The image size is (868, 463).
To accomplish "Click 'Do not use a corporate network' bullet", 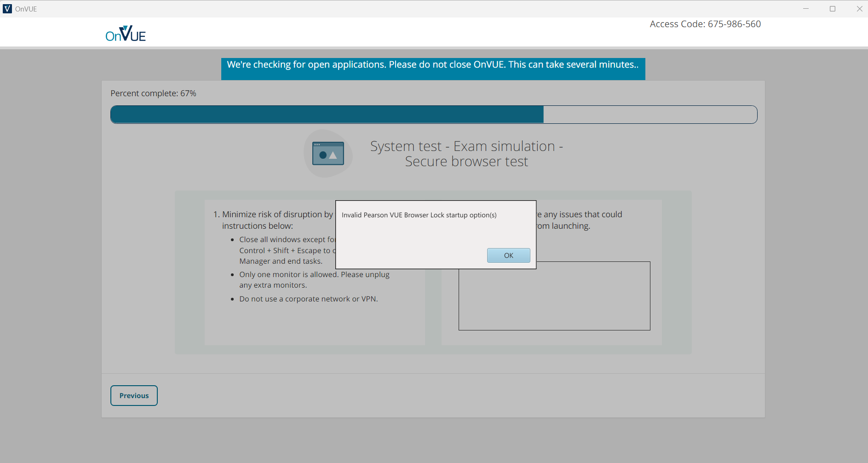I will pyautogui.click(x=309, y=299).
